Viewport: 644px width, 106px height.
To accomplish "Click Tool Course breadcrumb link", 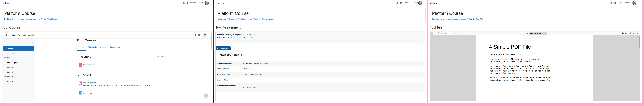I will pyautogui.click(x=53, y=19).
